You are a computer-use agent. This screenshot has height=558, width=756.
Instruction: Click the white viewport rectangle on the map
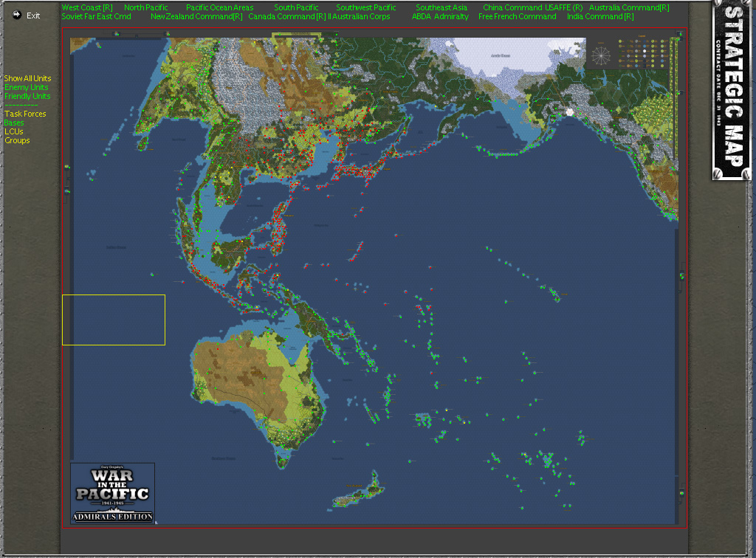click(x=114, y=319)
